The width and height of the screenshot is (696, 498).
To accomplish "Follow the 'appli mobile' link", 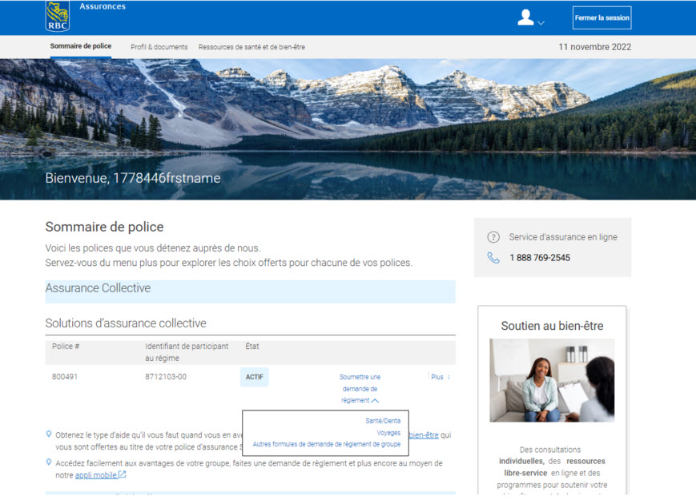I will click(x=95, y=475).
